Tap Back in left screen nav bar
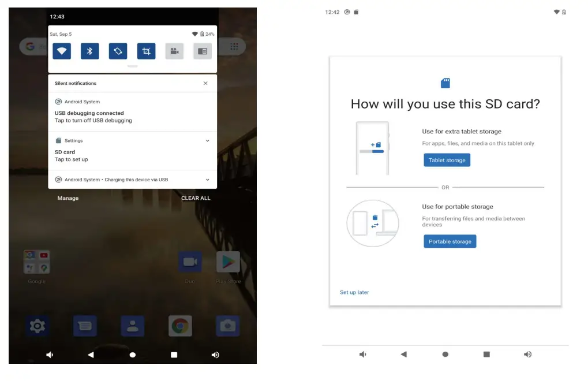 (x=91, y=355)
